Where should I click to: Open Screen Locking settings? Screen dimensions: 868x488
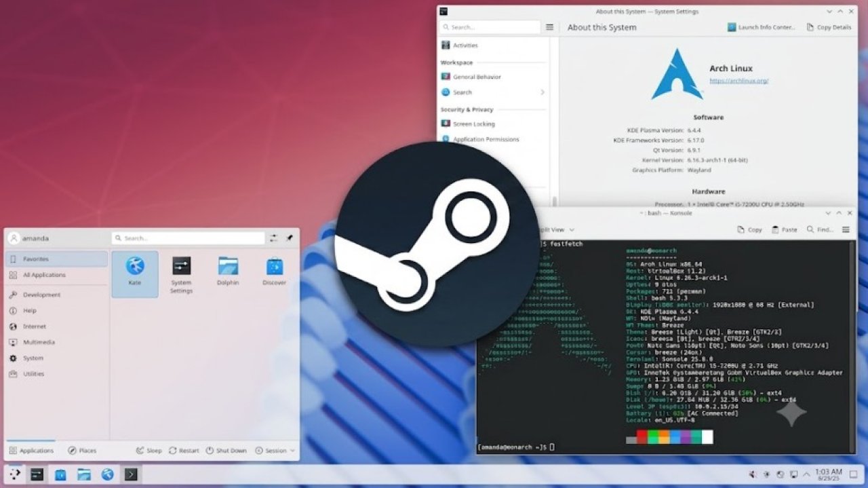(493, 124)
